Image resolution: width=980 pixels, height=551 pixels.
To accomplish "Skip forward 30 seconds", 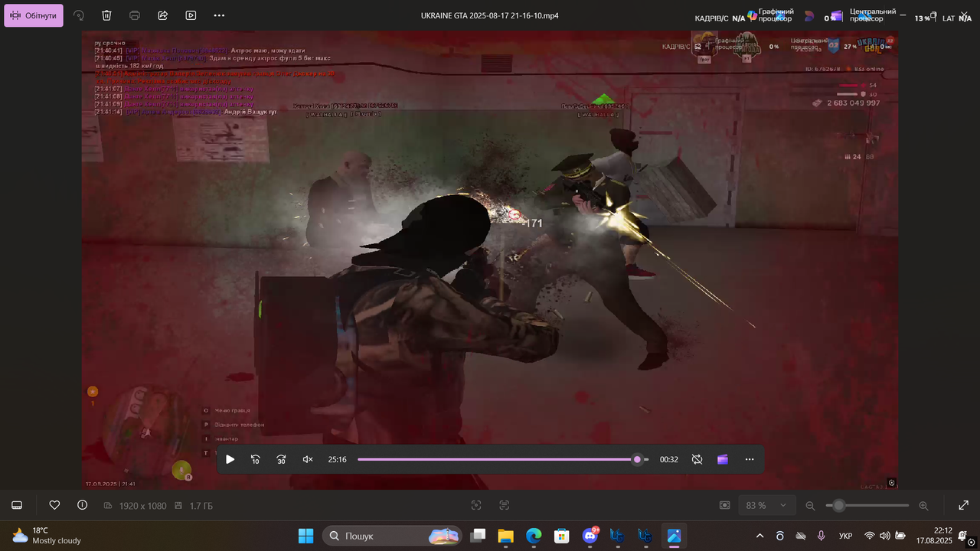I will (282, 459).
